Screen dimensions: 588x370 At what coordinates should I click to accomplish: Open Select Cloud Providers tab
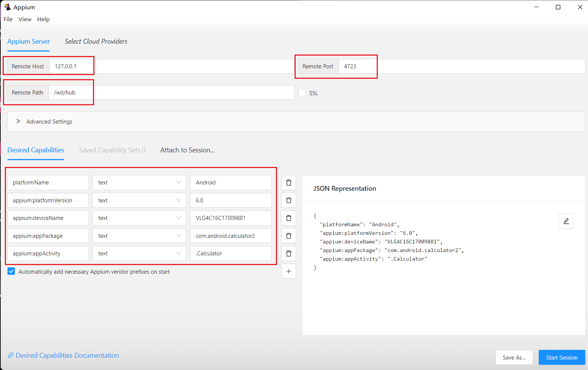tap(96, 41)
